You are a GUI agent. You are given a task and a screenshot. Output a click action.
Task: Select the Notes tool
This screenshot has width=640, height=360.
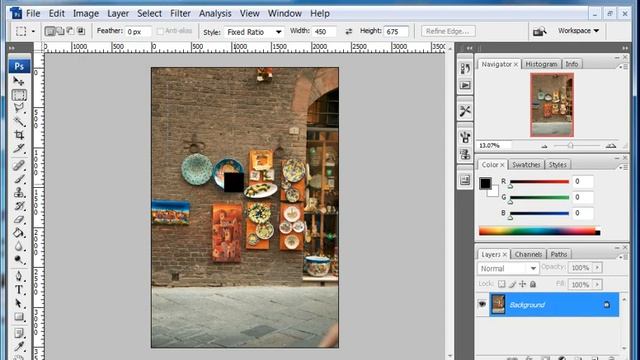[19, 333]
